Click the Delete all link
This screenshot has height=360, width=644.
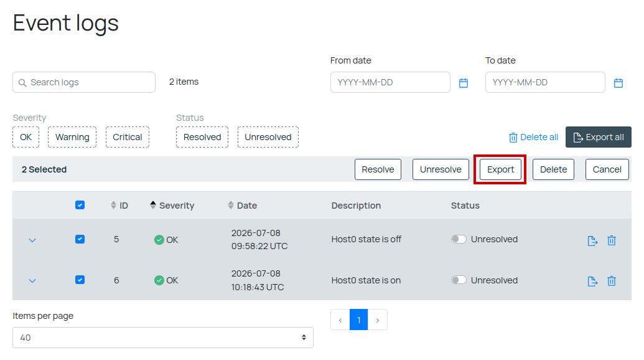click(533, 137)
